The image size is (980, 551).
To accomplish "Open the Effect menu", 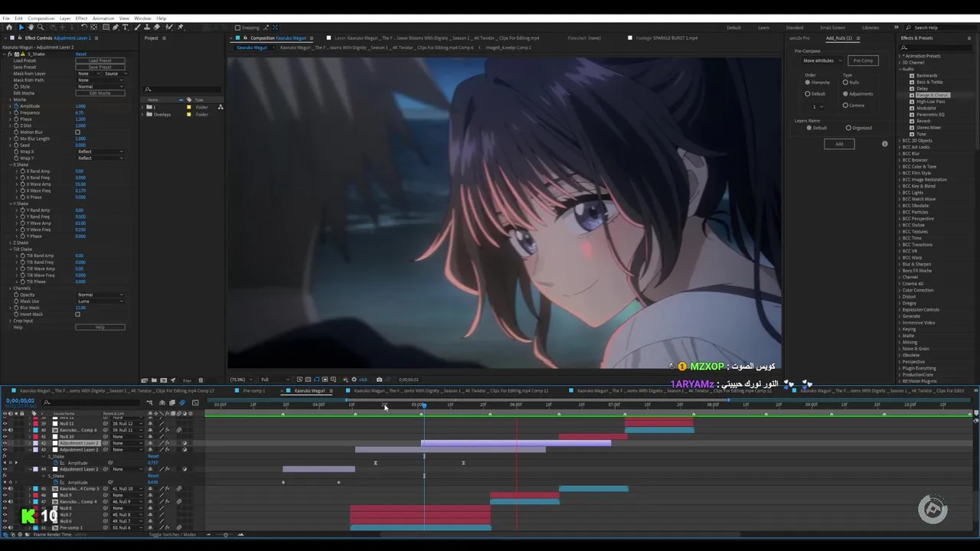I will (81, 18).
